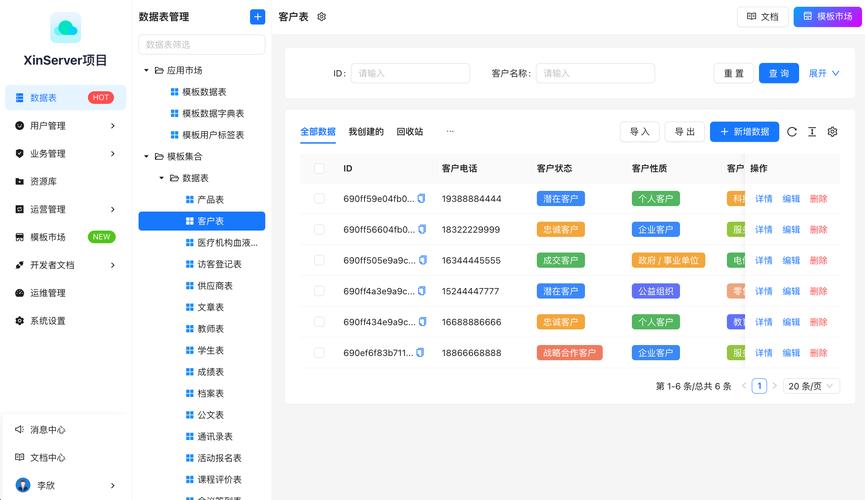Click the 导入 import button
Image resolution: width=865 pixels, height=500 pixels.
click(639, 131)
